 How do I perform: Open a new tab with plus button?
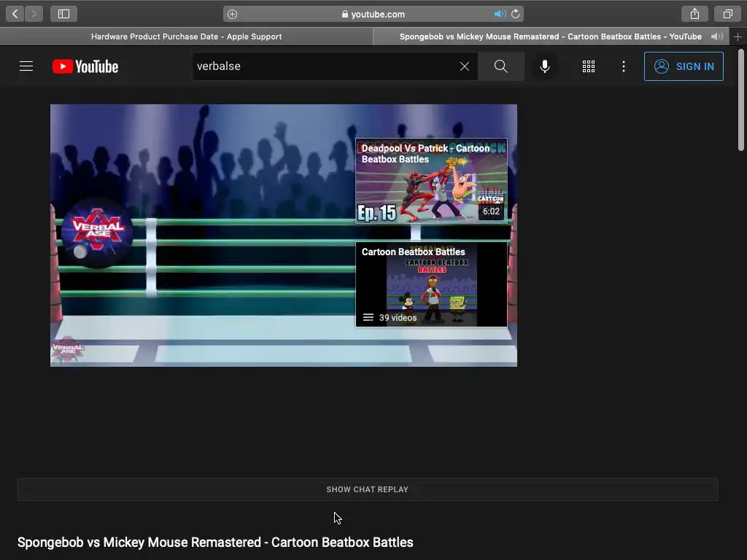(738, 36)
